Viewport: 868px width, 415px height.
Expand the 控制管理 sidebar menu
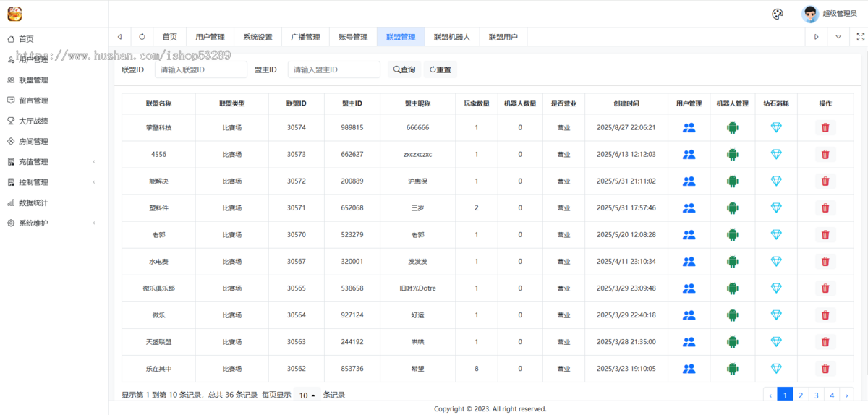click(54, 182)
